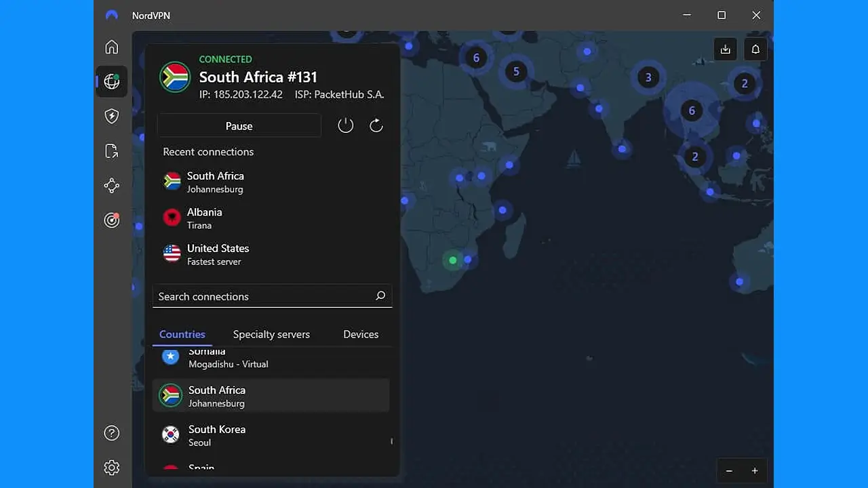868x488 pixels.
Task: Switch to the Specialty servers tab
Action: (x=271, y=334)
